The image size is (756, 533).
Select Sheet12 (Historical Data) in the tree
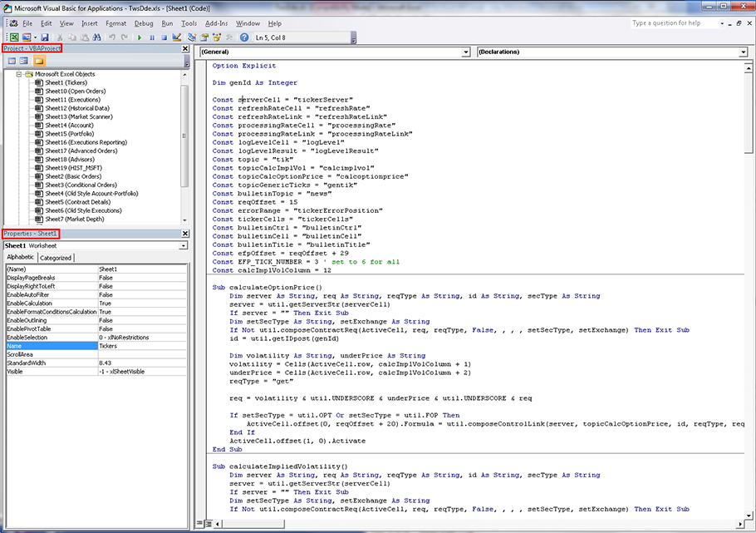(77, 108)
